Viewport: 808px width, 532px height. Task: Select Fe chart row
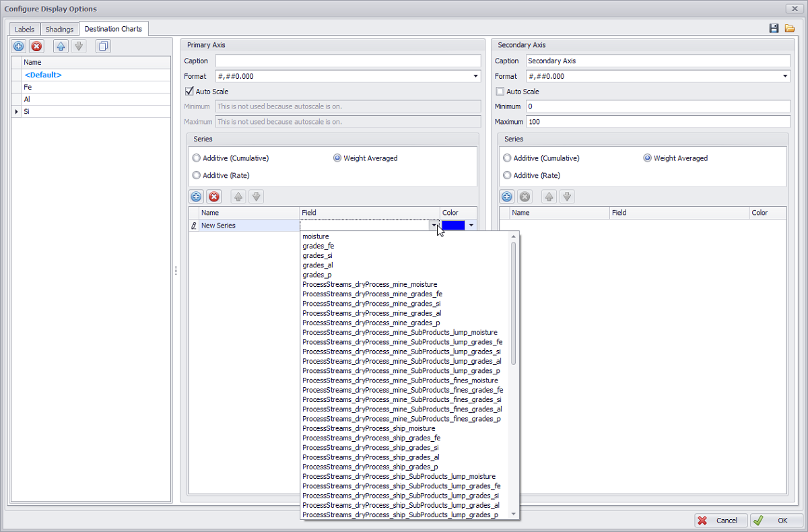click(96, 87)
